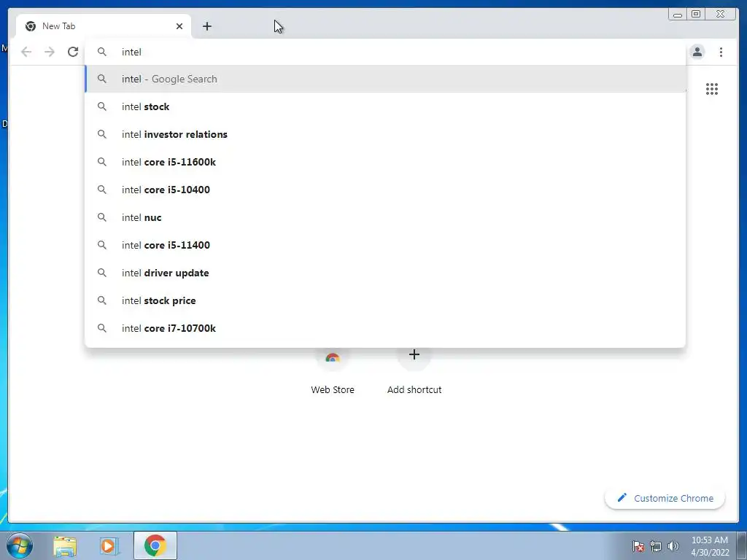The height and width of the screenshot is (560, 747).
Task: Open the Google apps grid icon
Action: tap(712, 88)
